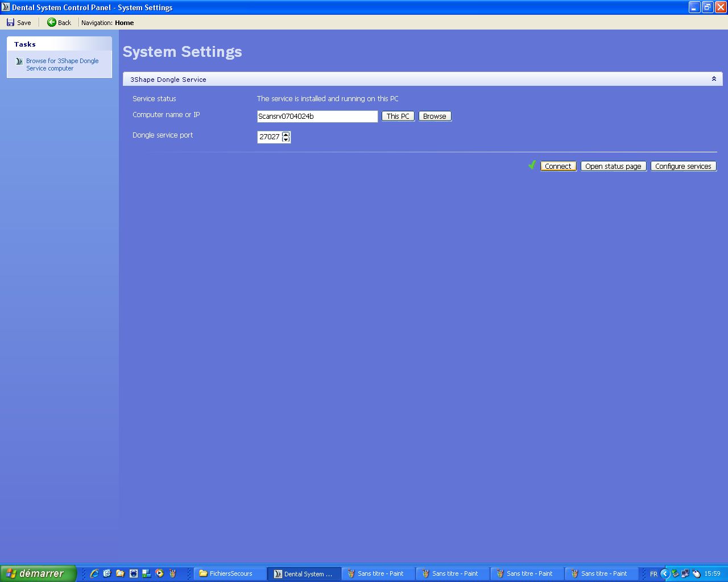Click the Open status page button
Screen dimensions: 728x582
[x=613, y=166]
